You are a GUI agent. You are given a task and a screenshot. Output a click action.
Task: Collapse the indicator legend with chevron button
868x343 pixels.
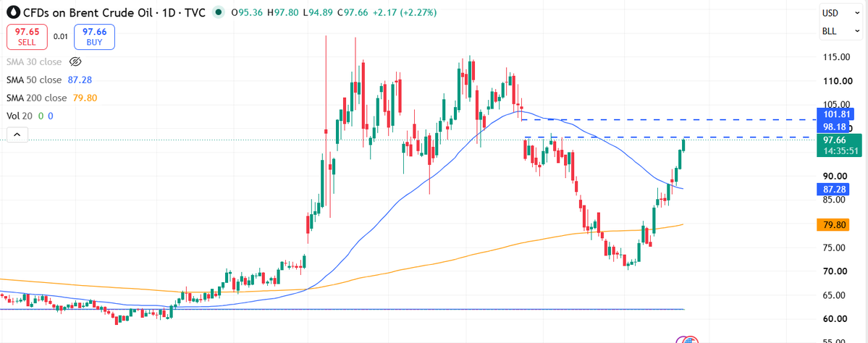click(x=17, y=135)
